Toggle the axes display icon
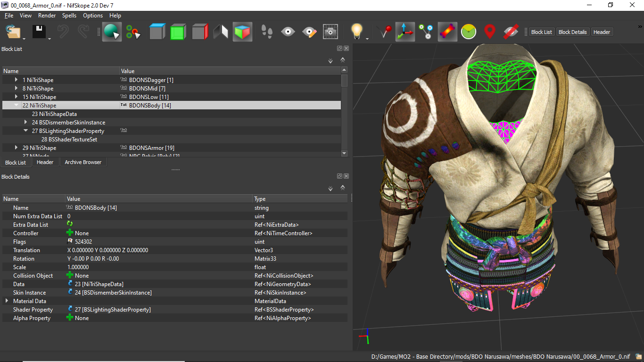The image size is (644, 362). [x=405, y=32]
